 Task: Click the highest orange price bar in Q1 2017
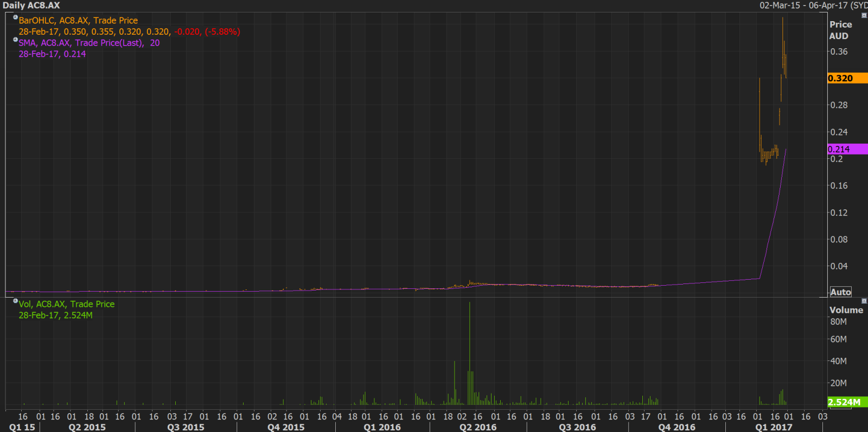pyautogui.click(x=782, y=43)
